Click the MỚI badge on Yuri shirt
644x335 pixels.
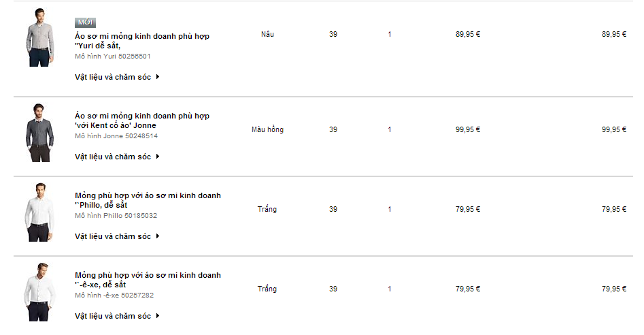pos(85,22)
